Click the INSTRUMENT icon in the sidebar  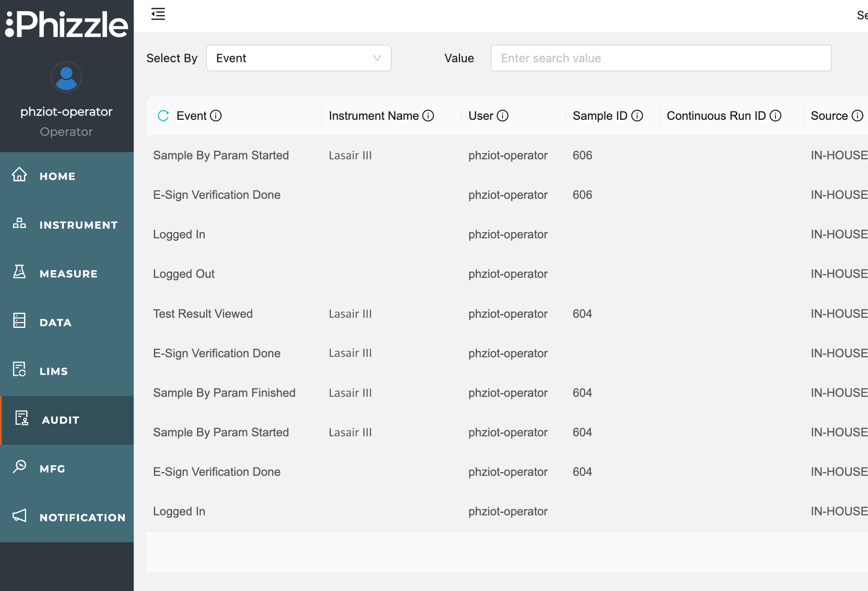[x=19, y=224]
